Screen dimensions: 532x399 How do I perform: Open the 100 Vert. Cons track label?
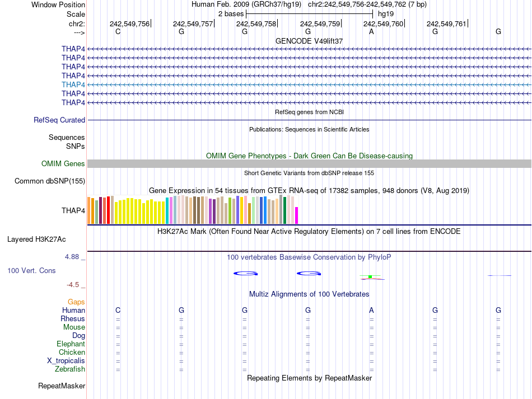[x=31, y=270]
